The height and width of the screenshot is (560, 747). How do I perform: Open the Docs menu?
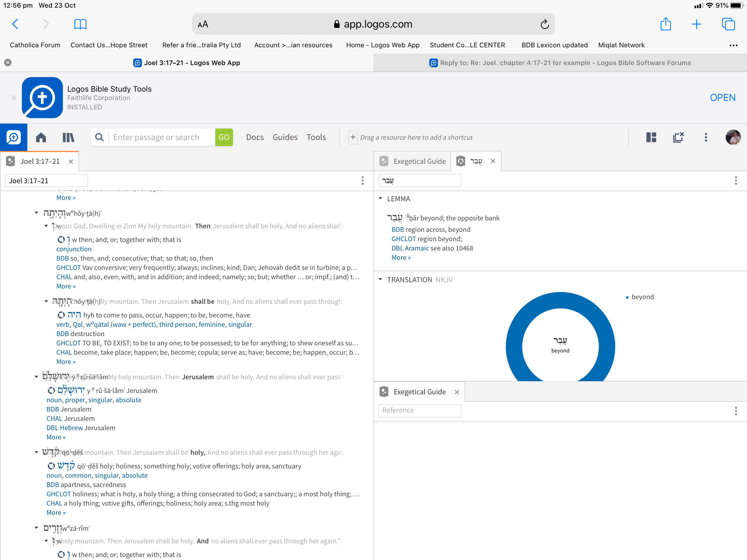click(255, 137)
